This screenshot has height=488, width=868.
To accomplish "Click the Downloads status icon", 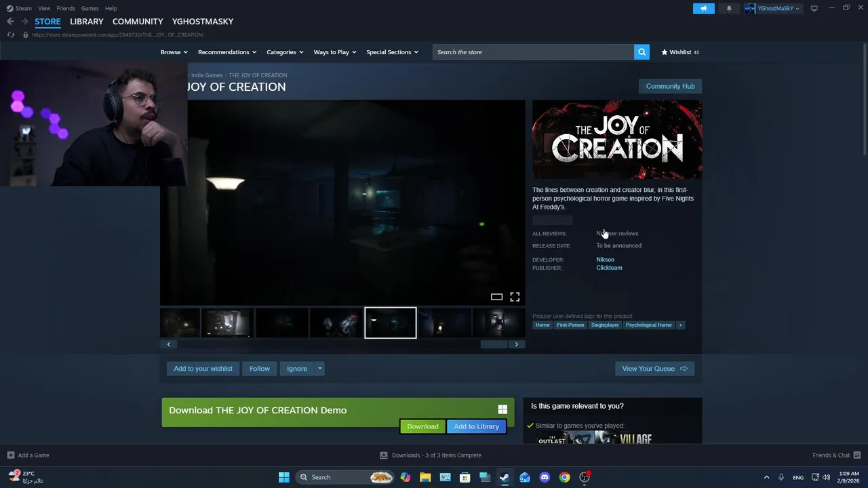I will tap(384, 455).
